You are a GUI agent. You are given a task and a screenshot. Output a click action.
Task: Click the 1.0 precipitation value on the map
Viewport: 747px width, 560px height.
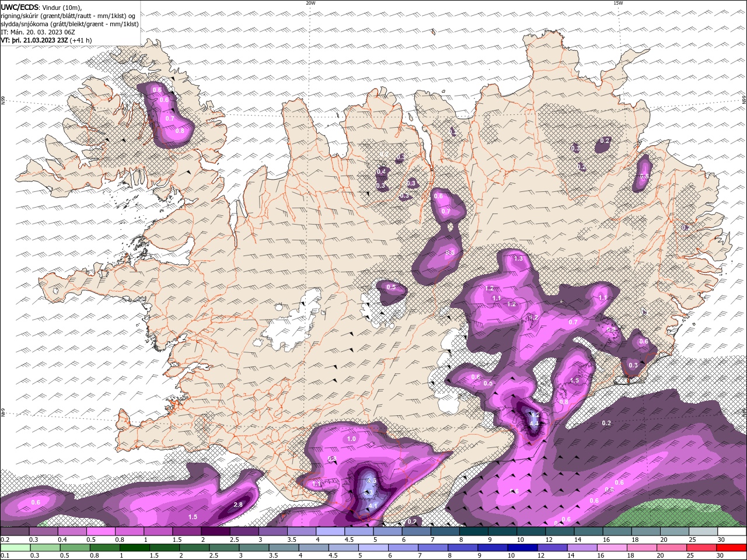coord(351,439)
